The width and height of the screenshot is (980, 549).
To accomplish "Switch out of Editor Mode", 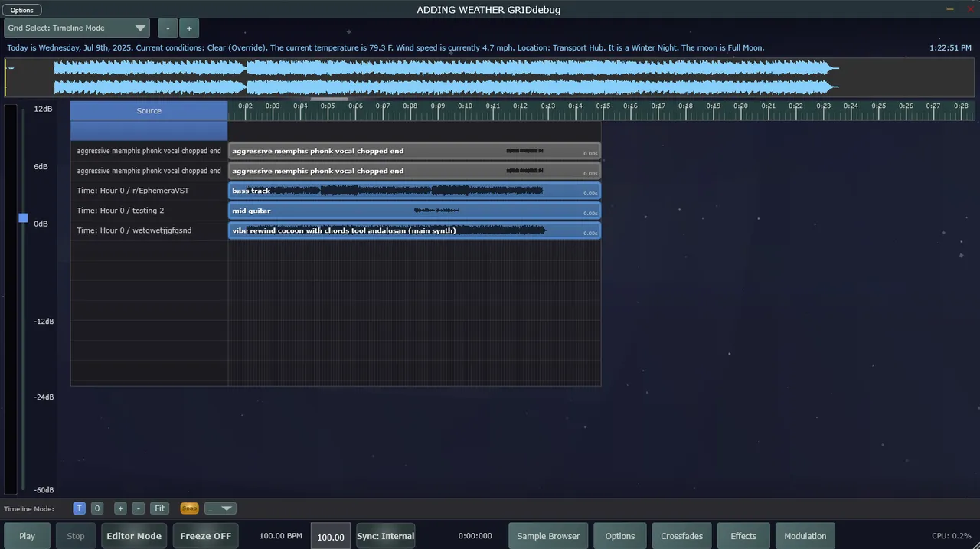I will click(x=133, y=536).
